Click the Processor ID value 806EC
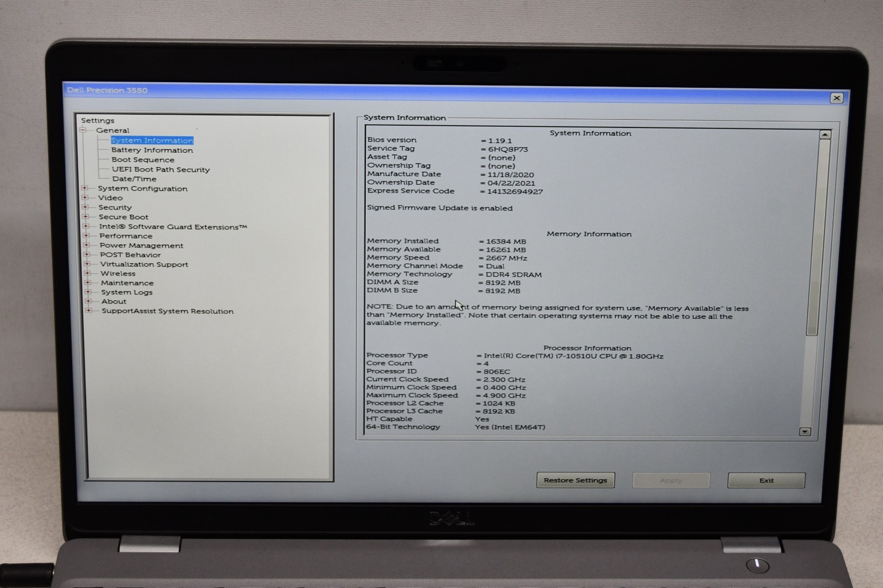 (x=497, y=372)
